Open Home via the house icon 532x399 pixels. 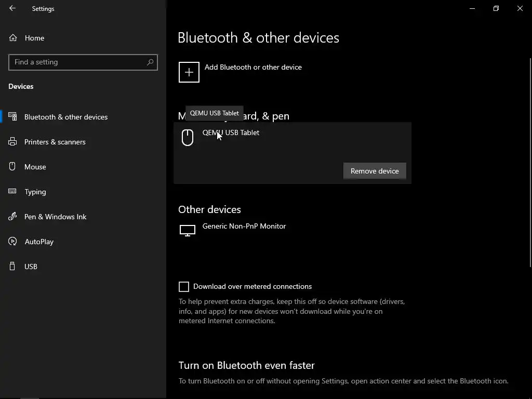[x=13, y=37]
